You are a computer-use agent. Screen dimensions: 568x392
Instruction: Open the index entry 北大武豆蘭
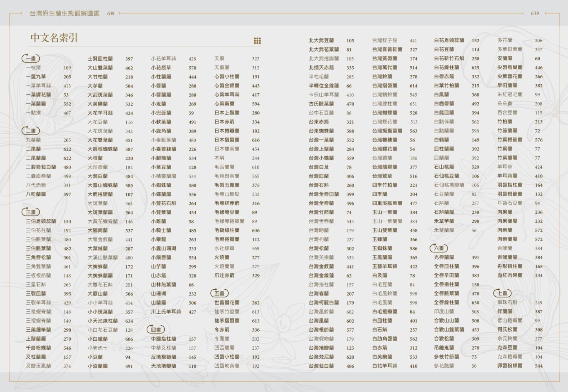[x=321, y=40]
